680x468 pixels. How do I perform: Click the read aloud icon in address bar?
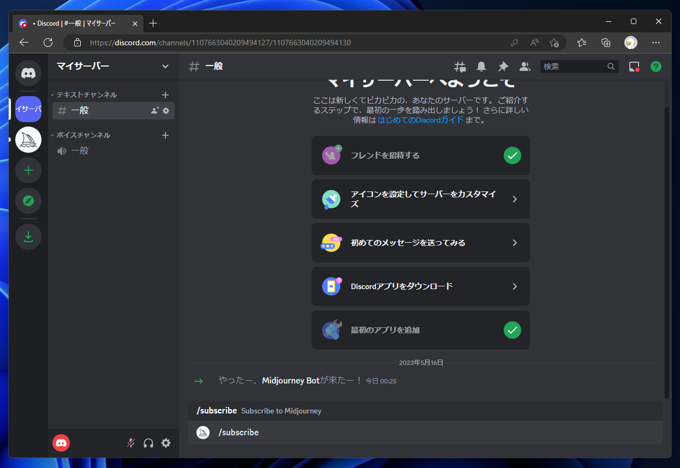tap(534, 43)
